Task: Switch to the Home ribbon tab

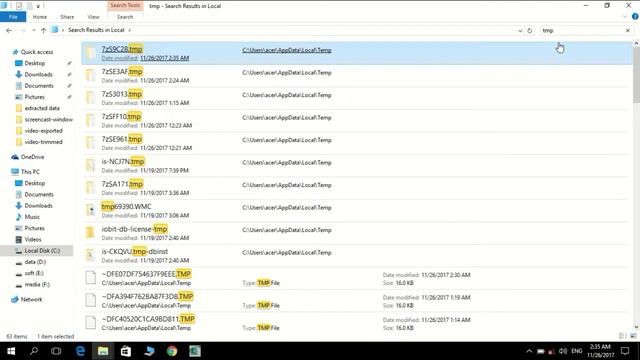Action: click(x=40, y=17)
